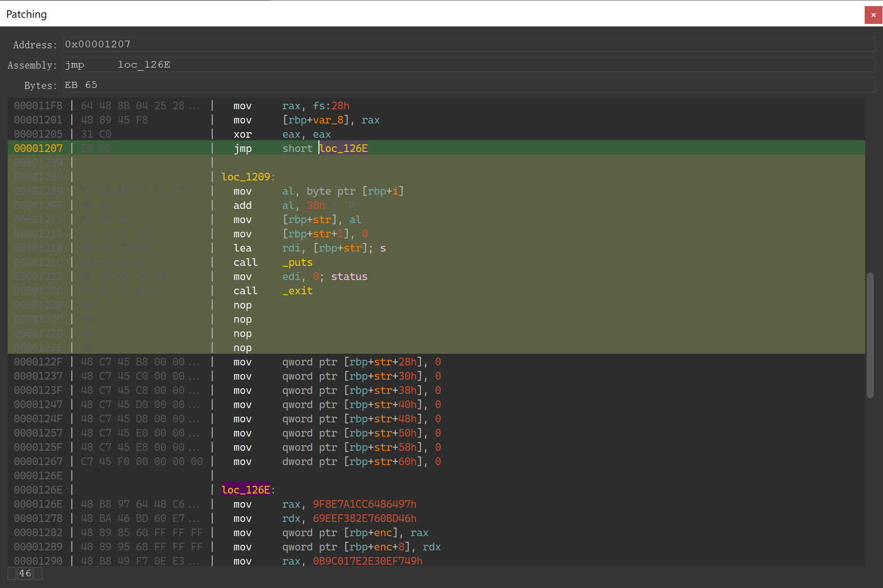Click the Address input field
This screenshot has height=588, width=883.
[x=468, y=44]
